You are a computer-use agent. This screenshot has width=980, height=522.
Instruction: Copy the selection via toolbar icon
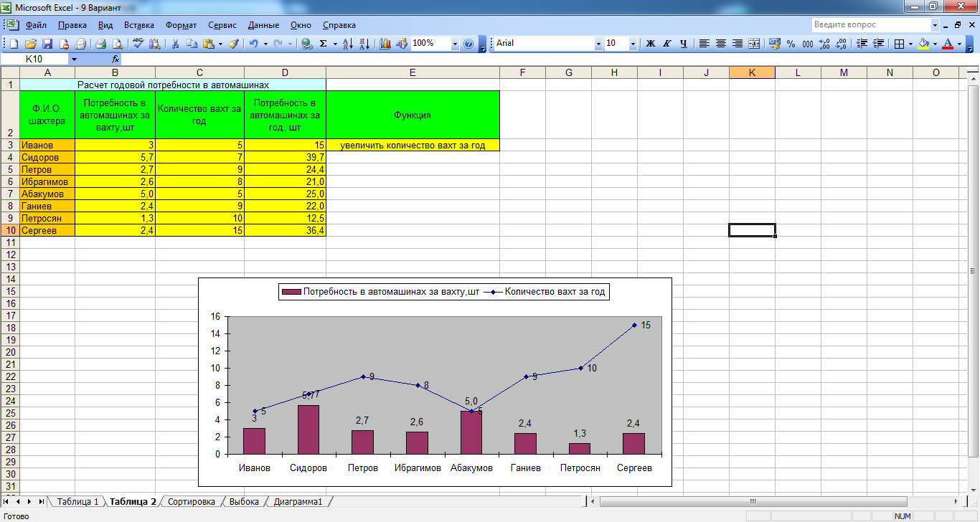tap(192, 44)
